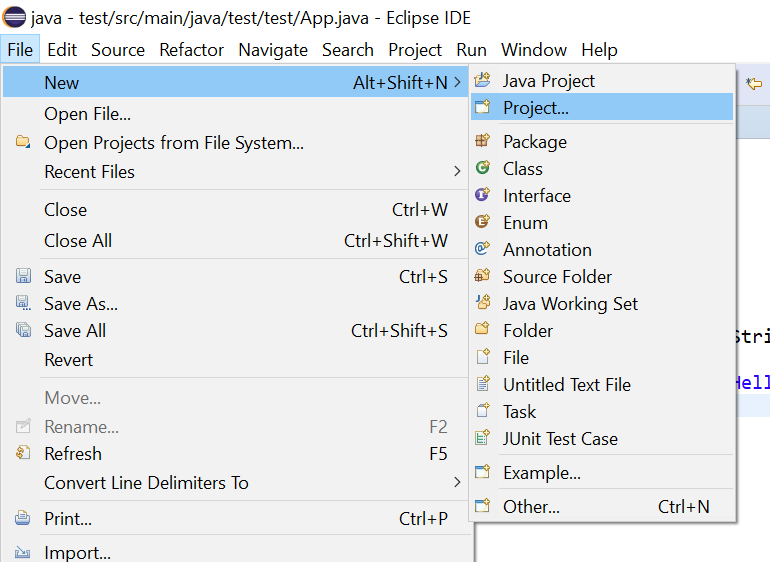Image resolution: width=770 pixels, height=562 pixels.
Task: Click the Annotation @ icon
Action: 482,249
